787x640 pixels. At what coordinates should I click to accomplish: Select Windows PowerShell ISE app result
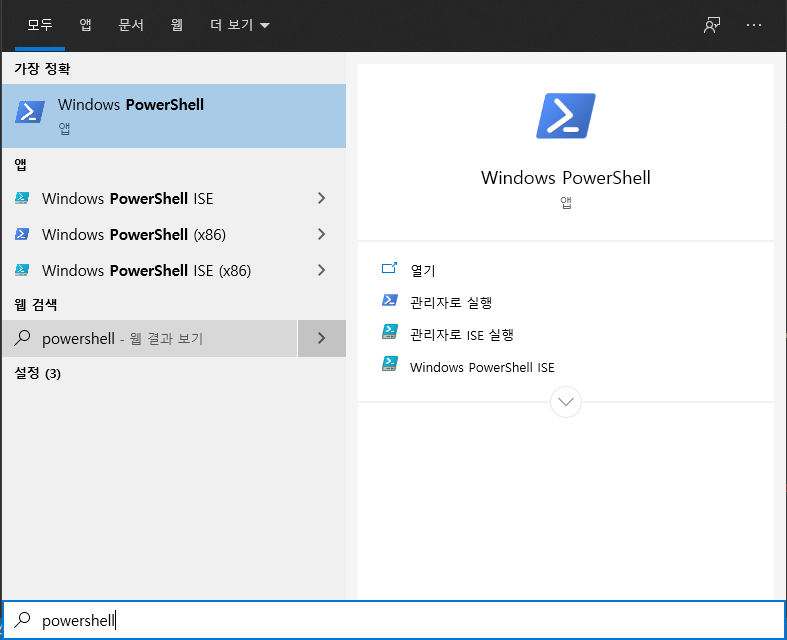pos(174,198)
